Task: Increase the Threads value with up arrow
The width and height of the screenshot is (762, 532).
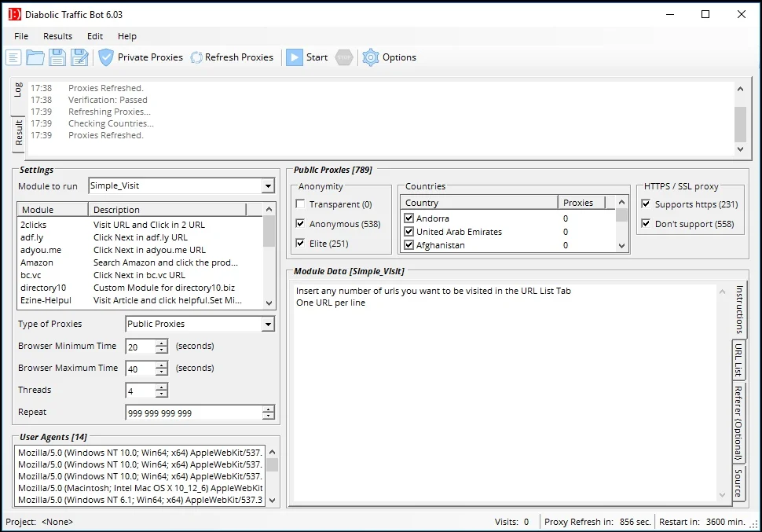Action: coord(162,387)
